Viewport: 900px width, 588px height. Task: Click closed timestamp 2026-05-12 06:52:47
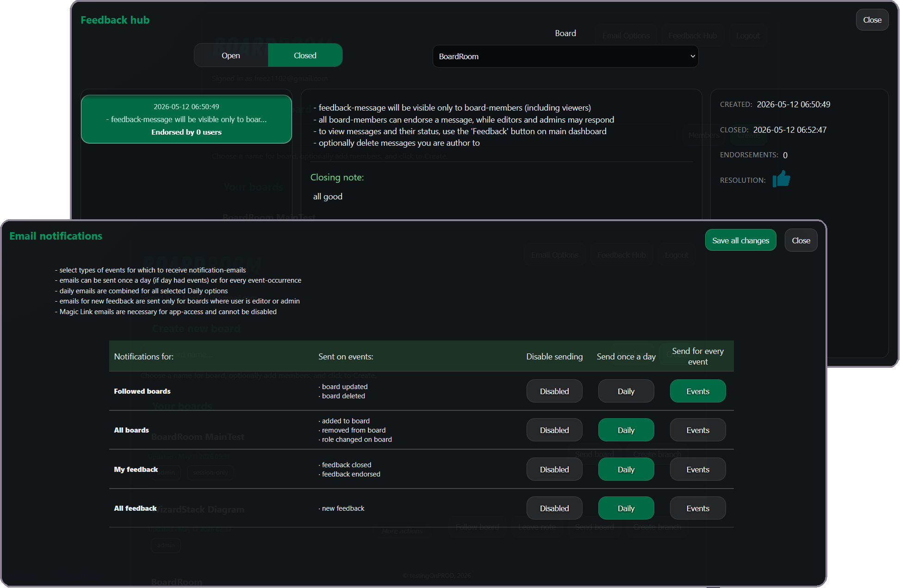790,130
